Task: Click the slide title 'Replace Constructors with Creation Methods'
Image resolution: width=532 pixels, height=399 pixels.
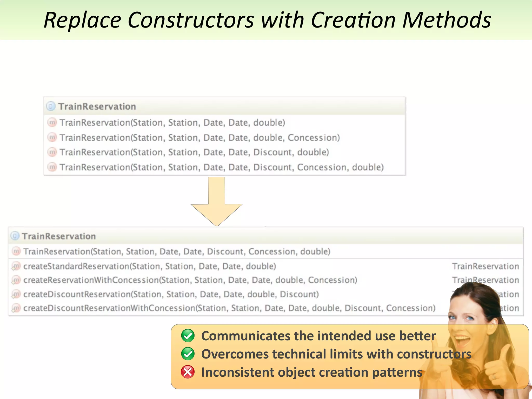Action: pos(267,20)
